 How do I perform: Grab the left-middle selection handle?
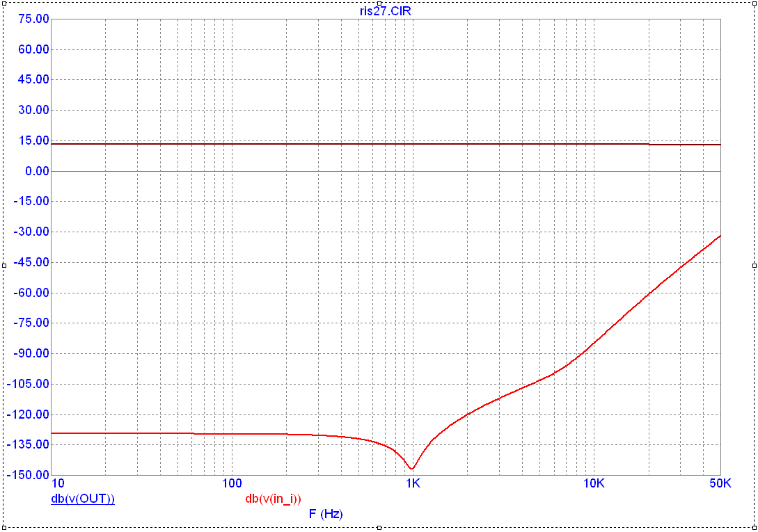click(x=4, y=265)
